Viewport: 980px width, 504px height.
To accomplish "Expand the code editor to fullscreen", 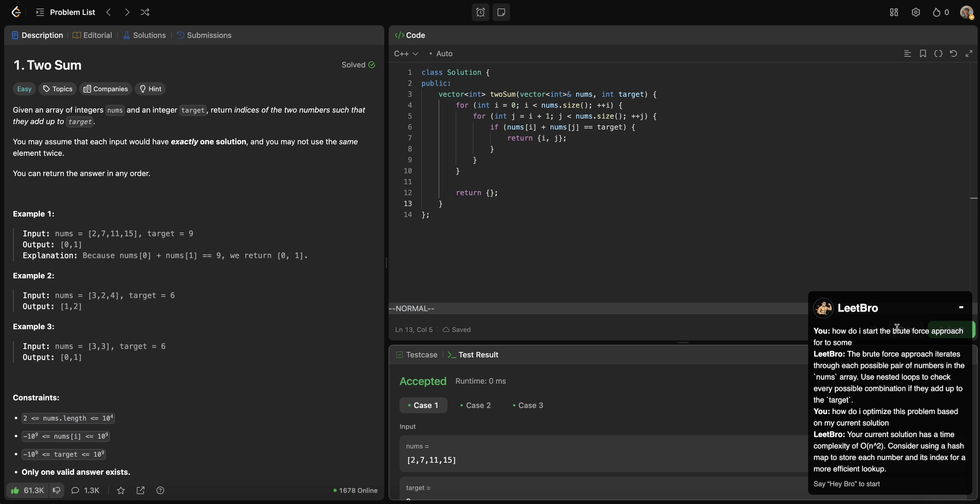I will coord(969,54).
